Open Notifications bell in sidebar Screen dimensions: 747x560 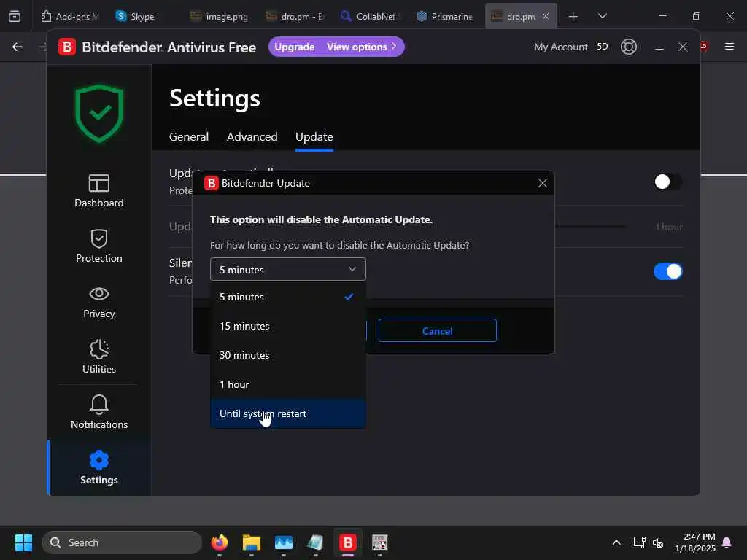(x=99, y=413)
